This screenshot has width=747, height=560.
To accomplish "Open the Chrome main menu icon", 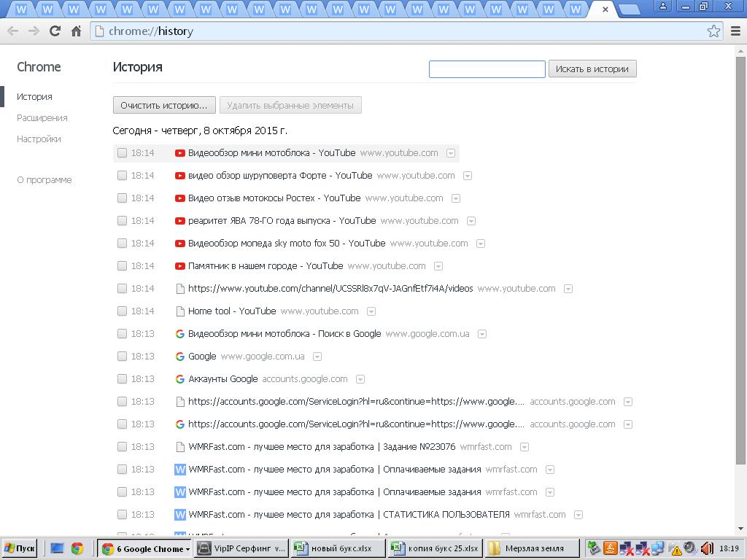I will 735,31.
